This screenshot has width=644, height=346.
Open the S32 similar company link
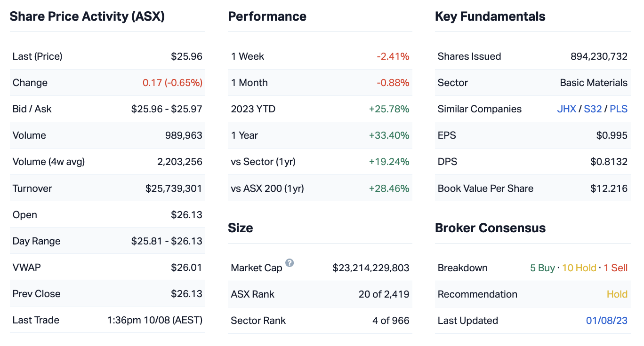593,109
